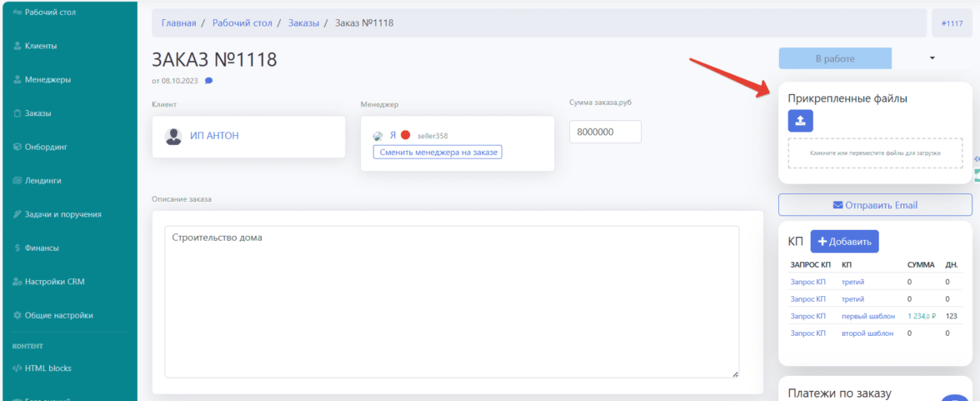
Task: Click the blue comment bubble near order date
Action: click(208, 81)
